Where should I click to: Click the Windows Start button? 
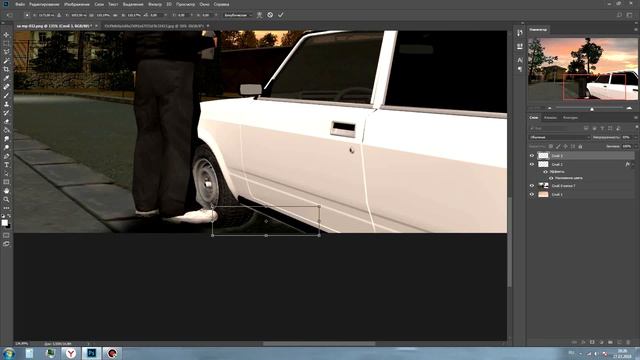point(8,353)
